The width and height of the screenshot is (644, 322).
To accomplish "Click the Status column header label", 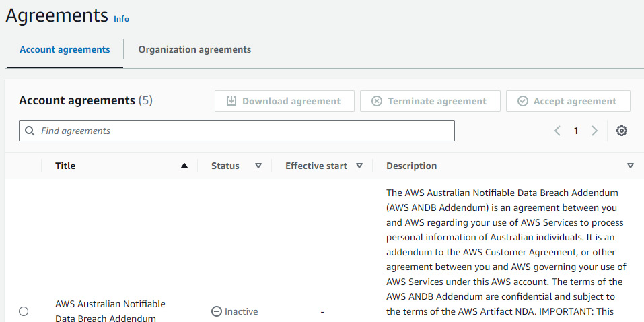I will coord(225,166).
